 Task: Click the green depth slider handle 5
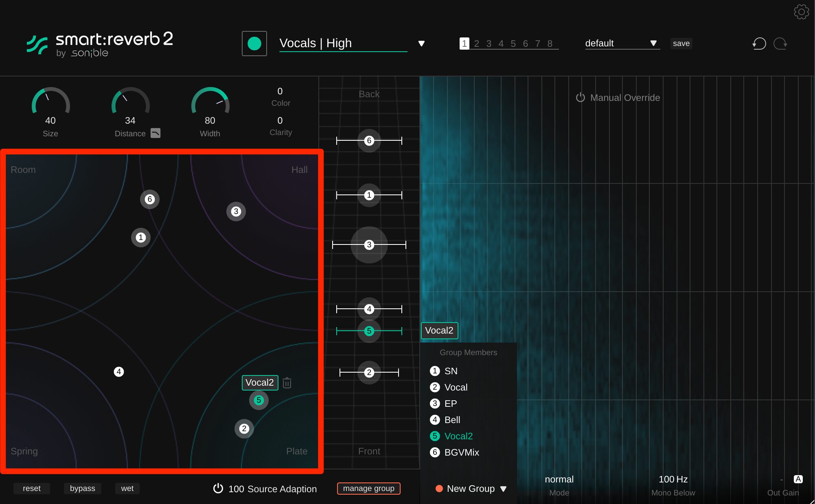369,331
